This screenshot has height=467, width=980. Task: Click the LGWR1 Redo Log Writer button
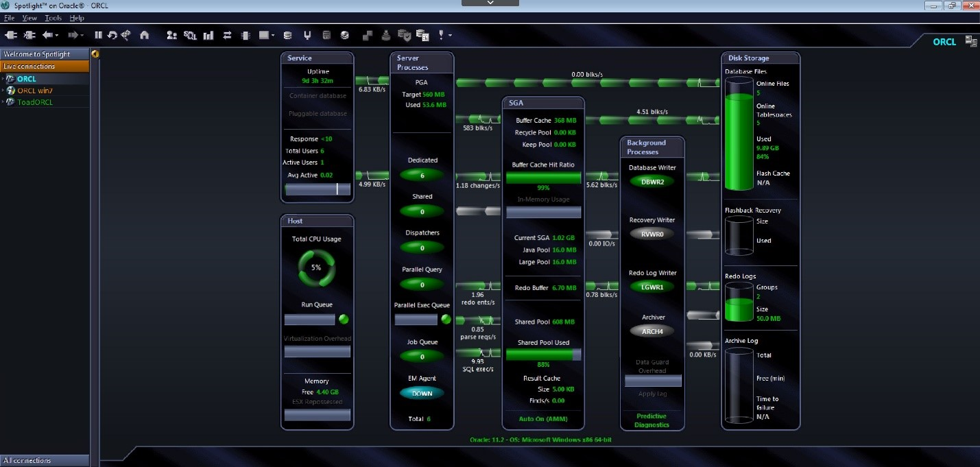pyautogui.click(x=652, y=287)
